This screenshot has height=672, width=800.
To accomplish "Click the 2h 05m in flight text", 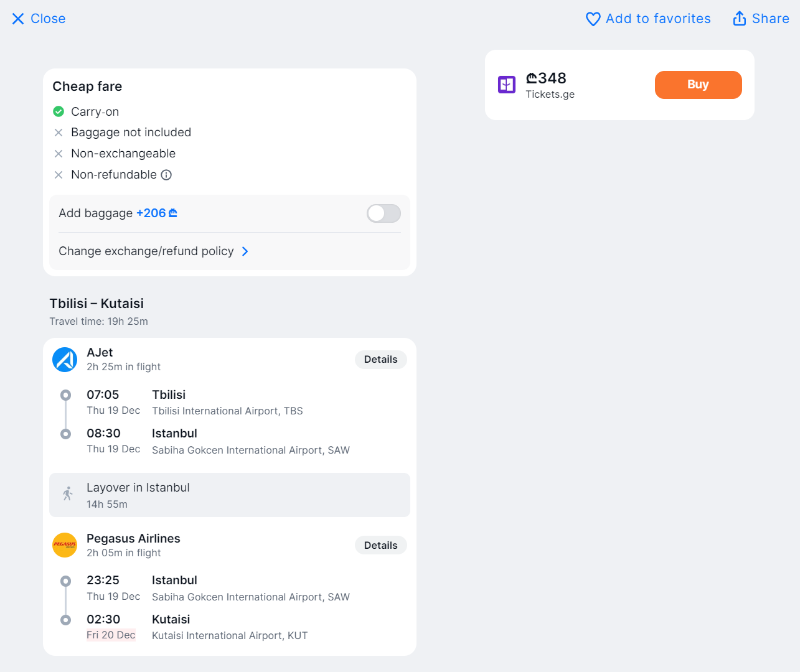I will tap(123, 553).
